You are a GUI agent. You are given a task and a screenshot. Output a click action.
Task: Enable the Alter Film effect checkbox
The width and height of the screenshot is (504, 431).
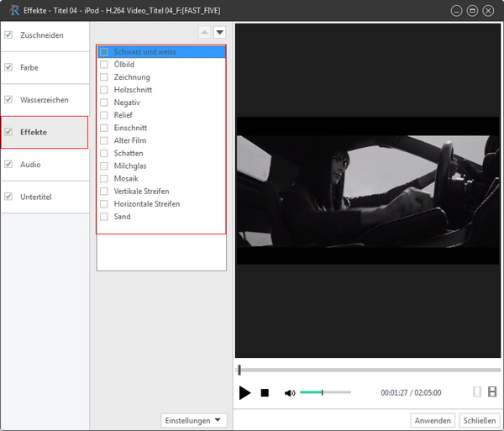tap(104, 140)
